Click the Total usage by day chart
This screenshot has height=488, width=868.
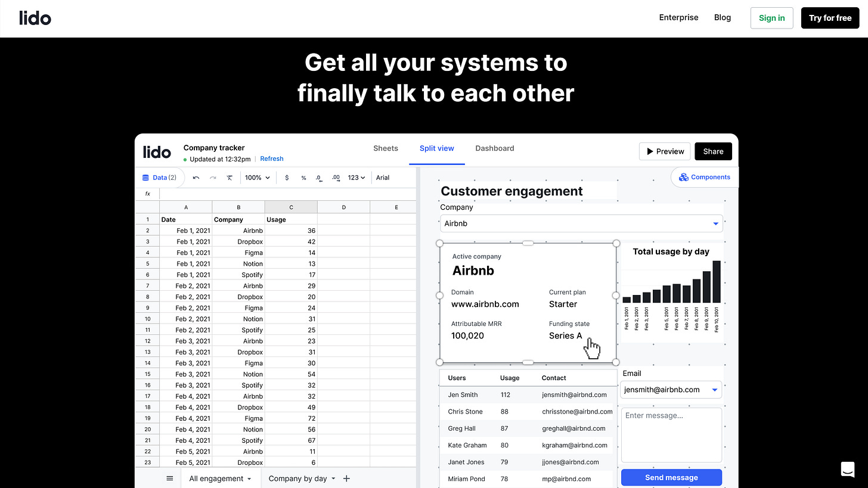click(x=671, y=292)
